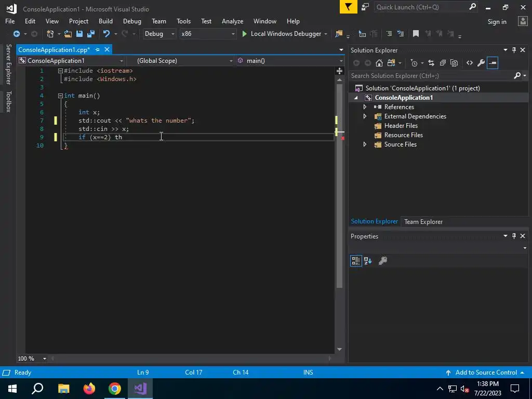Screen dimensions: 532x399
Task: Open the Analyze menu
Action: (232, 21)
